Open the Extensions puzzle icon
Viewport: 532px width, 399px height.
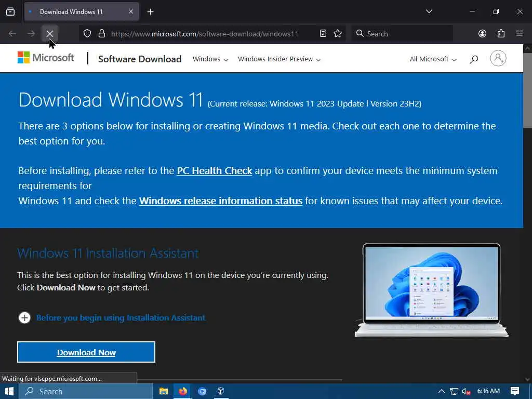click(x=501, y=34)
